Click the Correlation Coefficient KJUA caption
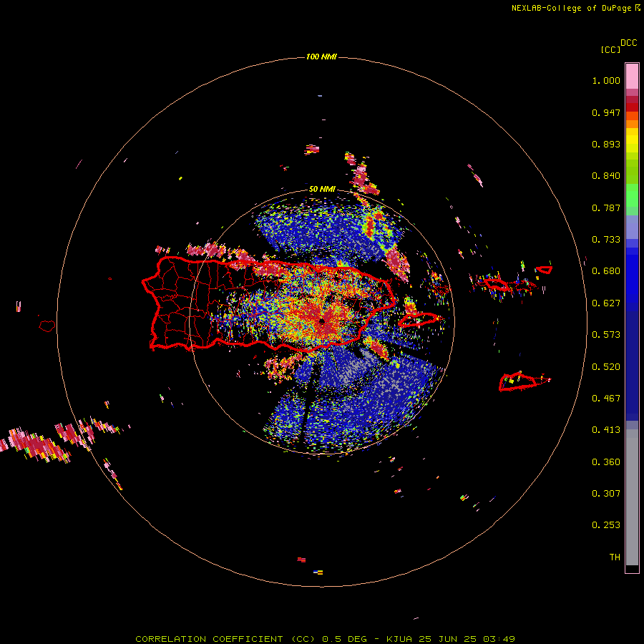 (325, 639)
